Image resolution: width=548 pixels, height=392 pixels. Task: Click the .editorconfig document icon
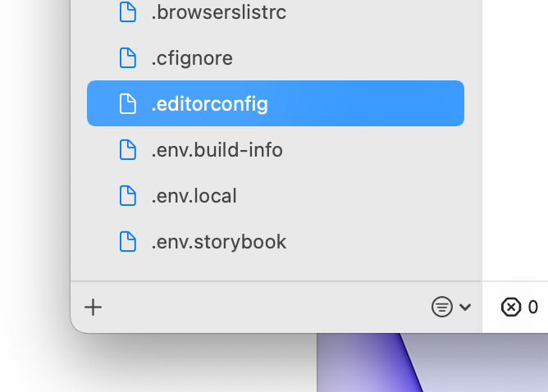coord(127,104)
